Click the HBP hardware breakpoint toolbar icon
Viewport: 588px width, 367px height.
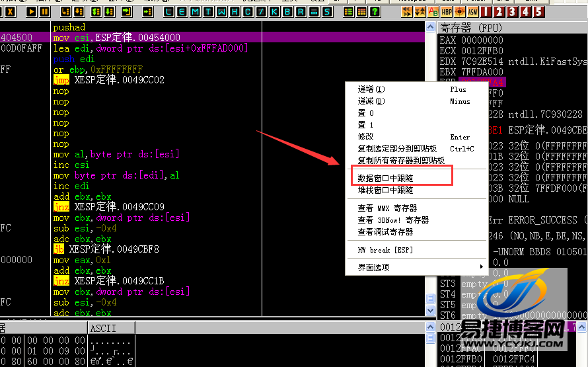coord(447,12)
